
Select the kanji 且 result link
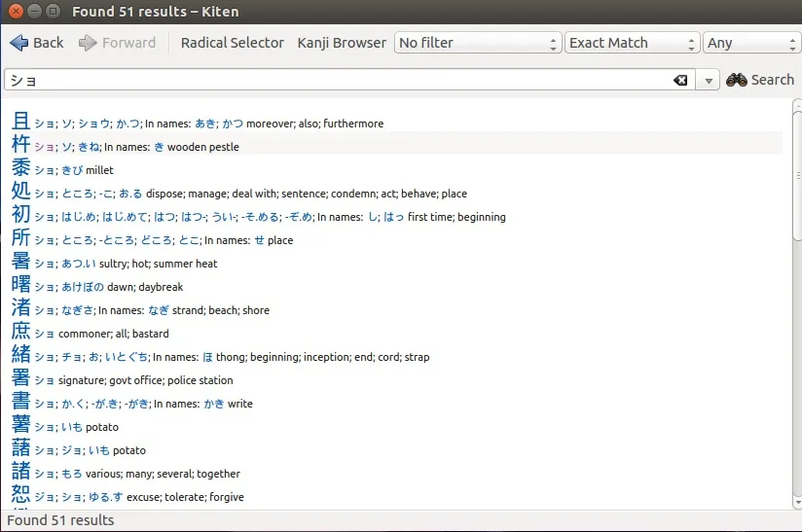pos(20,122)
